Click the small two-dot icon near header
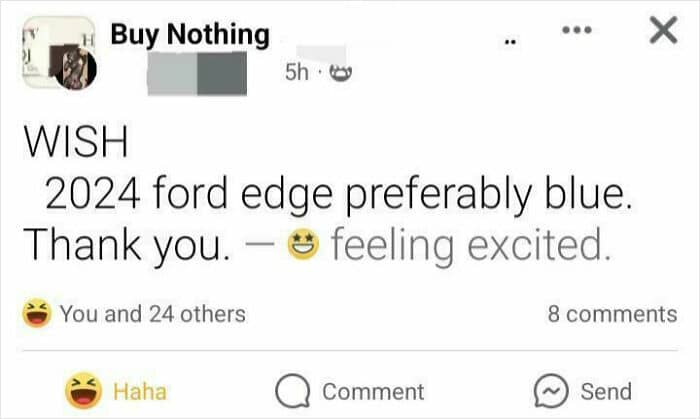The width and height of the screenshot is (700, 419). (x=510, y=42)
